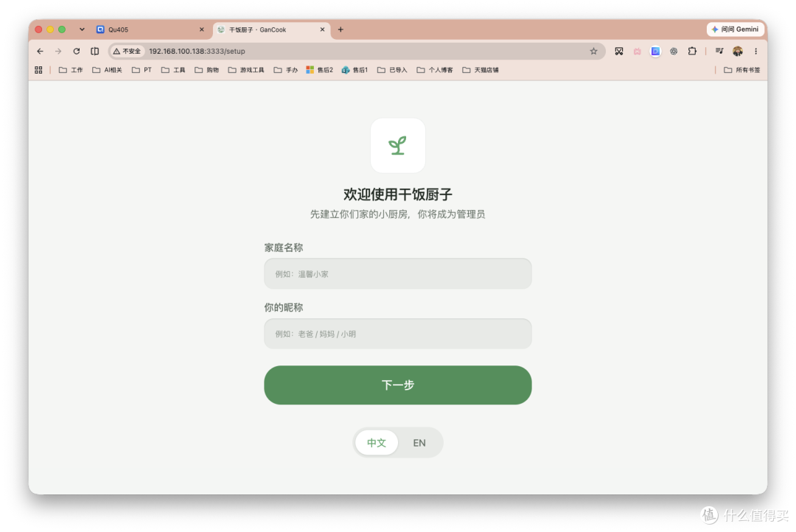Click the 不安全 site info chip
Image resolution: width=796 pixels, height=532 pixels.
(127, 52)
